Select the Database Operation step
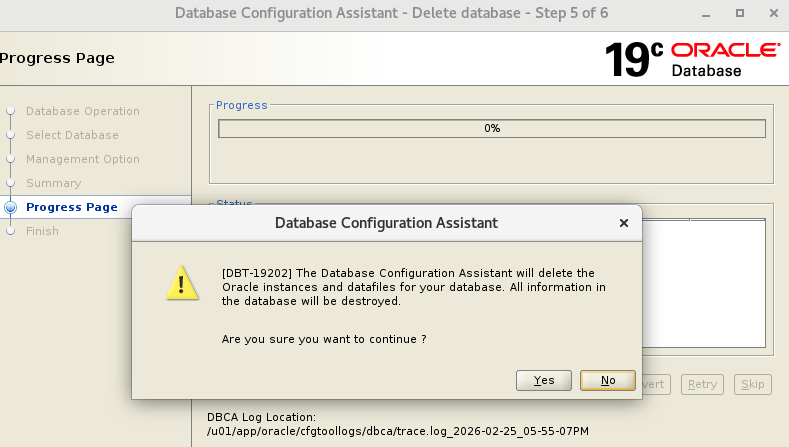The height and width of the screenshot is (447, 789). (83, 111)
